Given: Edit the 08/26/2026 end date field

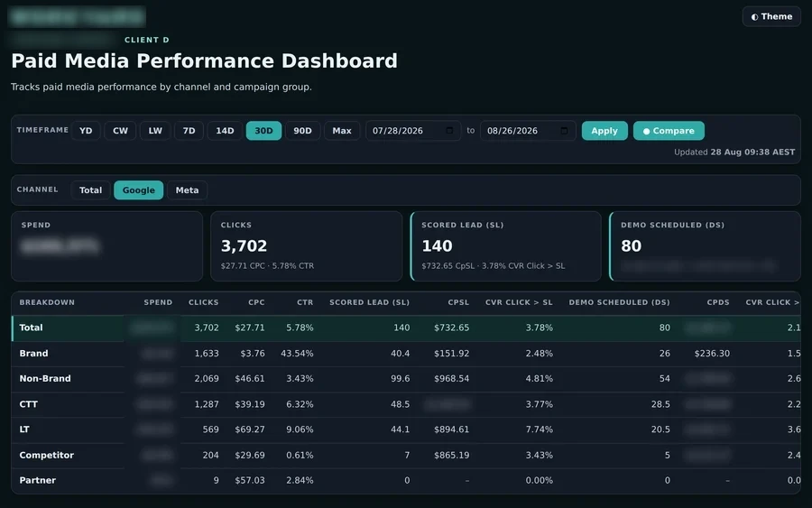Looking at the screenshot, I should point(527,131).
